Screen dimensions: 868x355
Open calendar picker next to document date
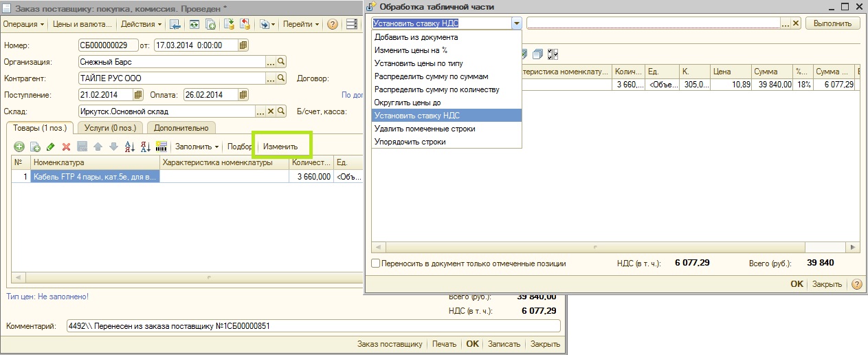coord(243,45)
